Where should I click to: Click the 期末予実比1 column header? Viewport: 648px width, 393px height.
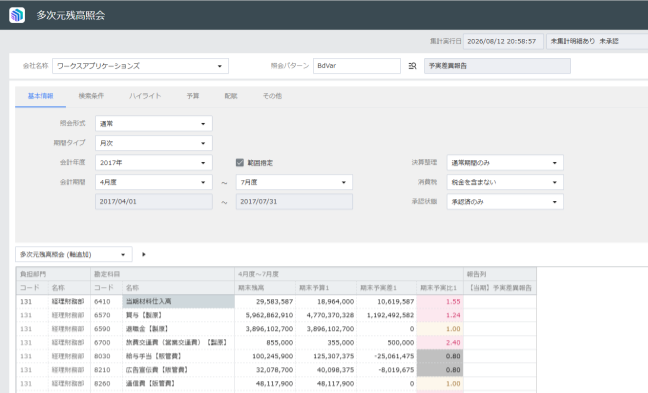pos(440,288)
